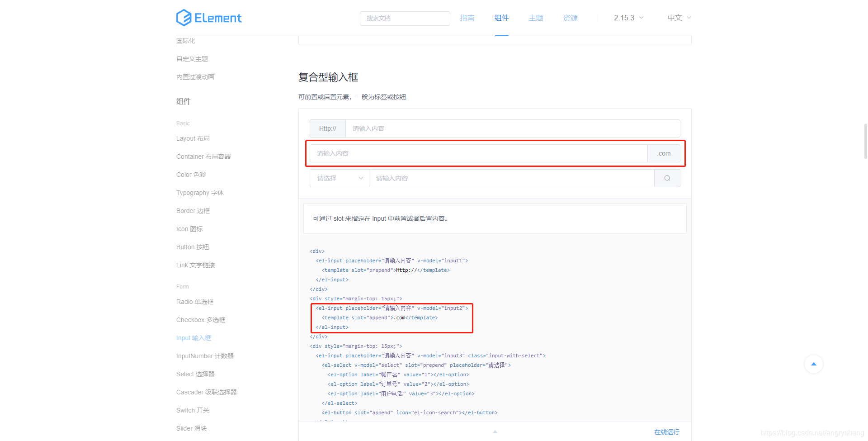Image resolution: width=868 pixels, height=441 pixels.
Task: Click the back-to-top floating arrow button
Action: (813, 364)
